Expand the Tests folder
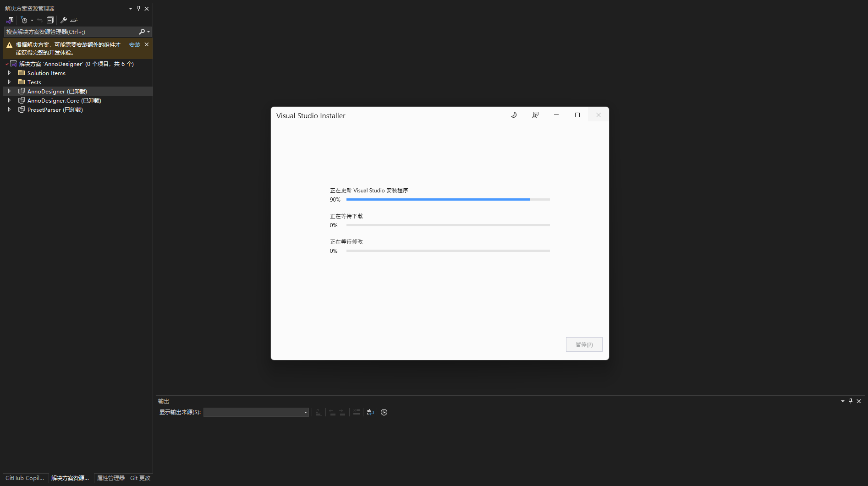Screen dimensions: 868x486 tap(9, 82)
